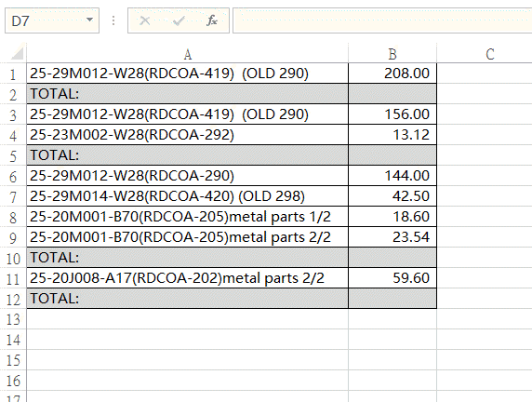
Task: Click cell with value 42.50
Action: (392, 196)
